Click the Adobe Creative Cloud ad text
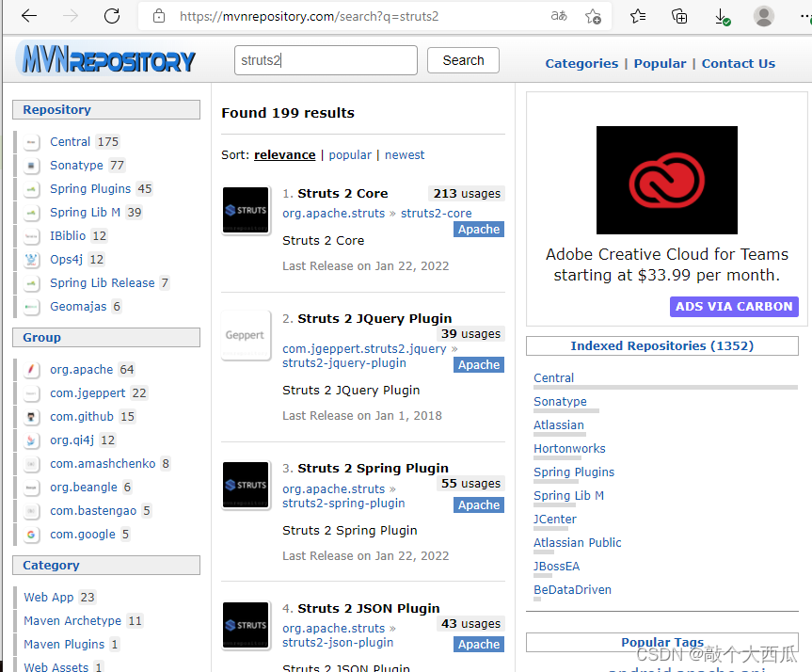Image resolution: width=812 pixels, height=672 pixels. coord(667,264)
